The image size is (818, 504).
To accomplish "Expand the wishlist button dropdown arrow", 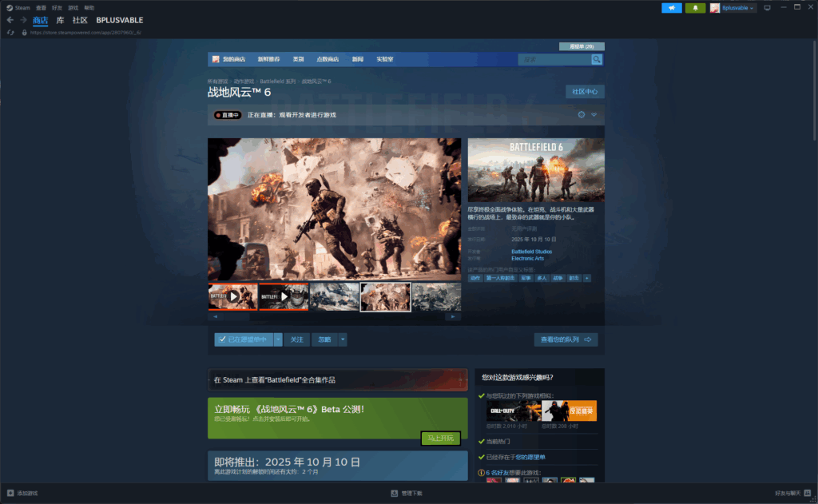I will pos(278,339).
